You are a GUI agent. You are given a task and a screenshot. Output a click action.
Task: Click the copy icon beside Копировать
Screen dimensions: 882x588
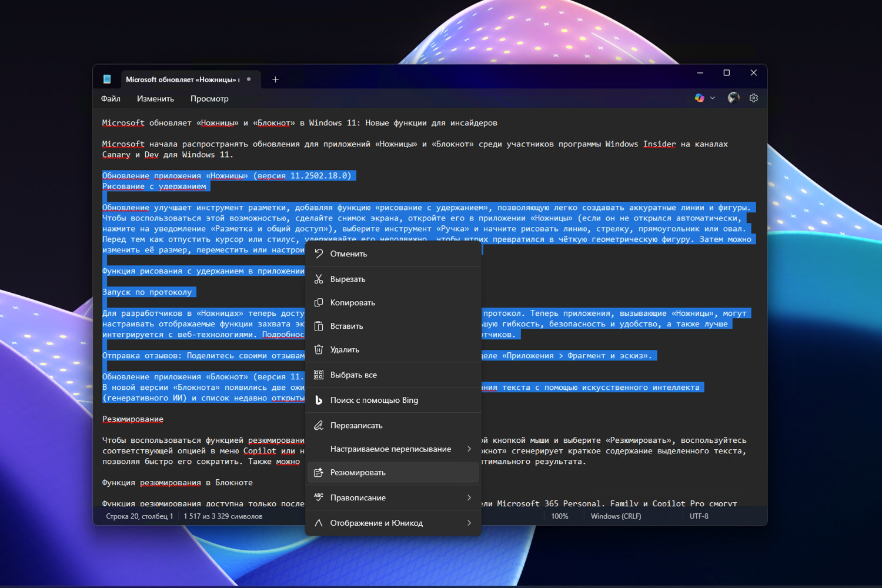[x=319, y=303]
